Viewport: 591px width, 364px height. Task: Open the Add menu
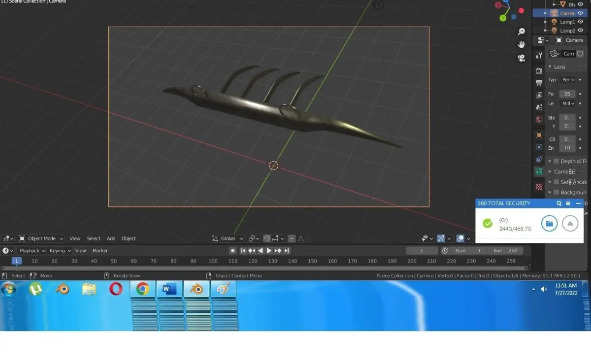pos(111,238)
